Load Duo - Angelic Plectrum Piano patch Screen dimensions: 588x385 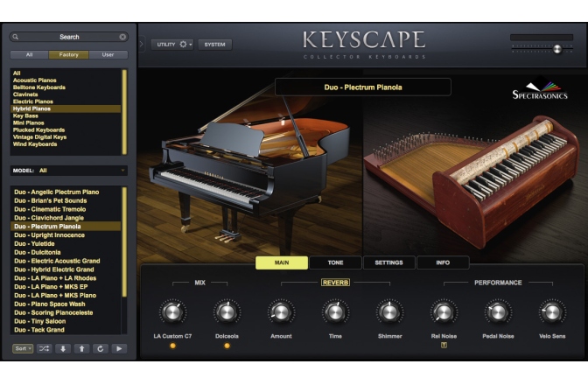tap(66, 192)
